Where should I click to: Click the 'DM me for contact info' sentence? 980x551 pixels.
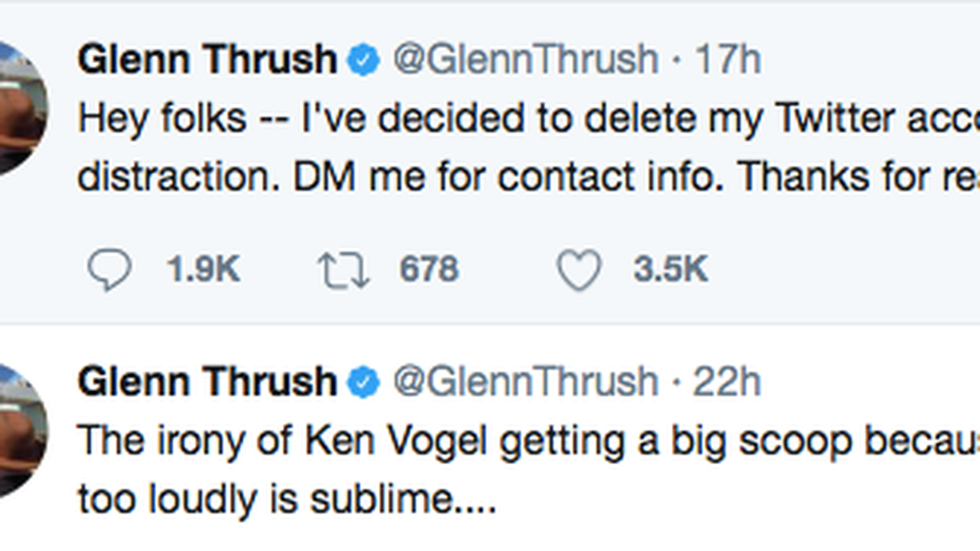(508, 177)
